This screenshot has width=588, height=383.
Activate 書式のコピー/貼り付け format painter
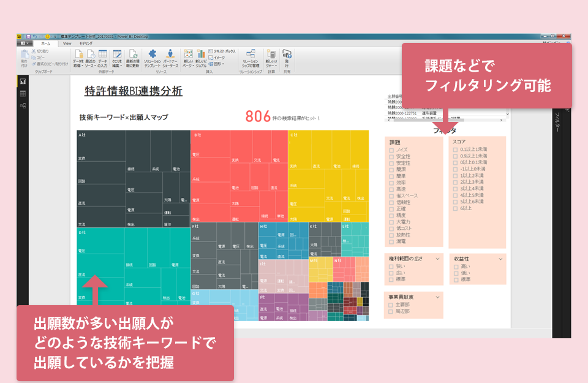(50, 64)
